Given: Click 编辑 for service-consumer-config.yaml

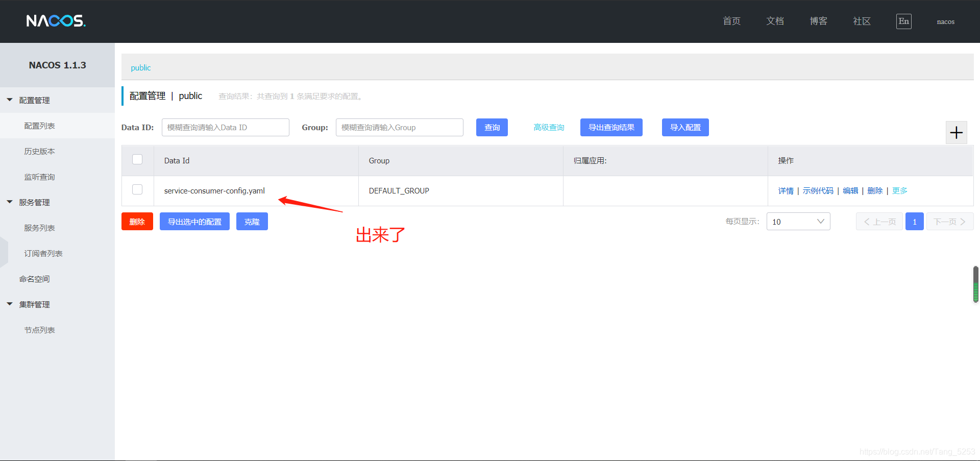Looking at the screenshot, I should 850,191.
